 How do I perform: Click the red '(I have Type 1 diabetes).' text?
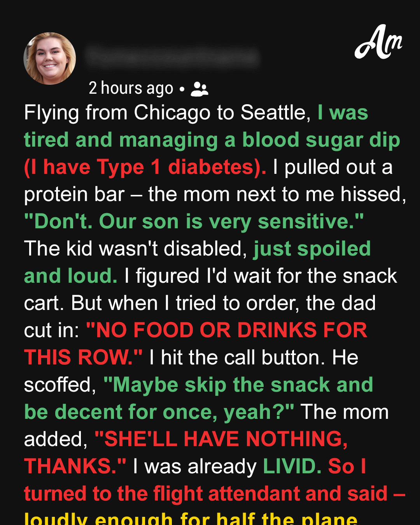pyautogui.click(x=145, y=167)
